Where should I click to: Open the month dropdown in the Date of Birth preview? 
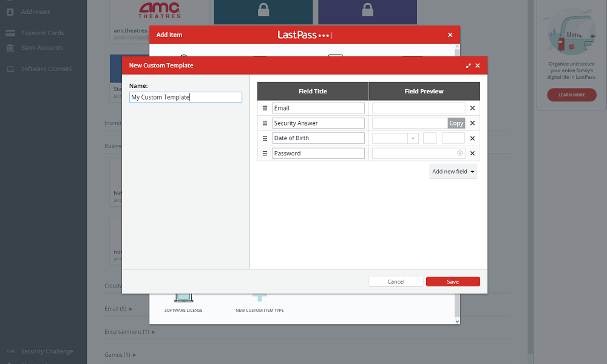click(413, 138)
